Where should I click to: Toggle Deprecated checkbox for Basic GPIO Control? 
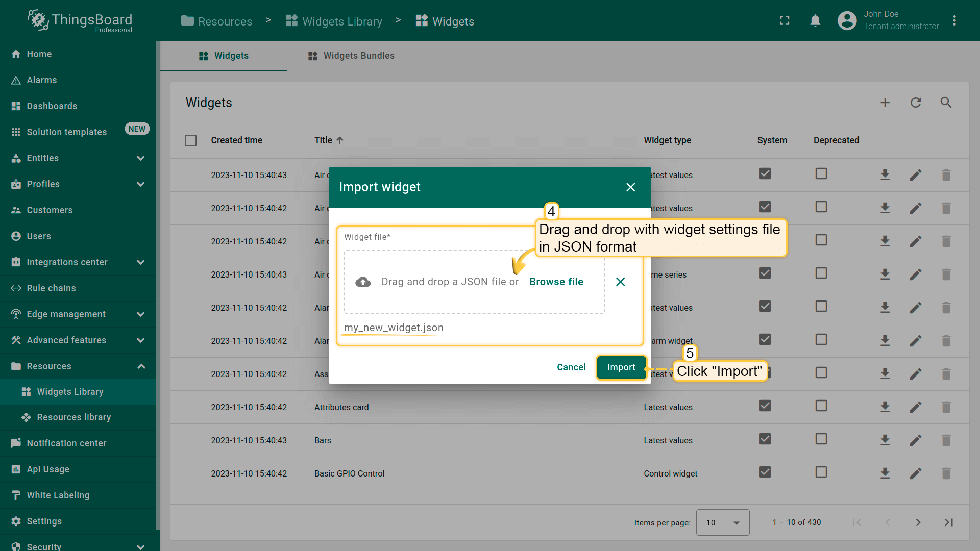click(x=821, y=472)
